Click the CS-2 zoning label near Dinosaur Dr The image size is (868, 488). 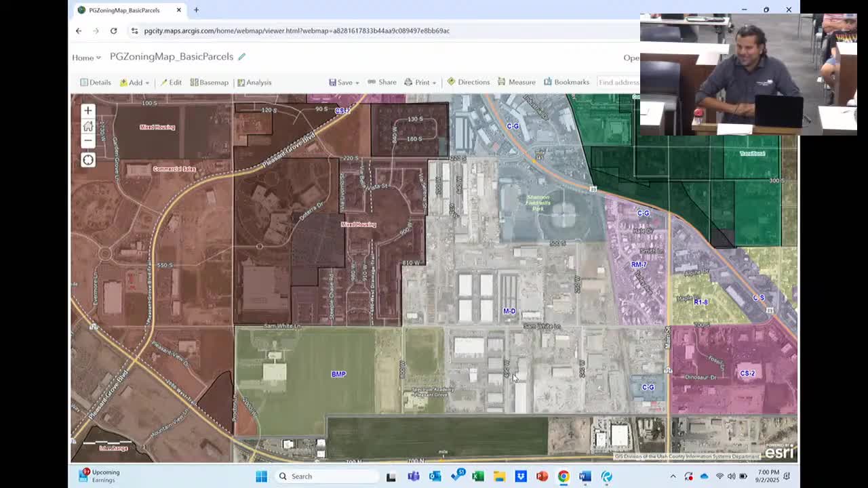(x=747, y=373)
